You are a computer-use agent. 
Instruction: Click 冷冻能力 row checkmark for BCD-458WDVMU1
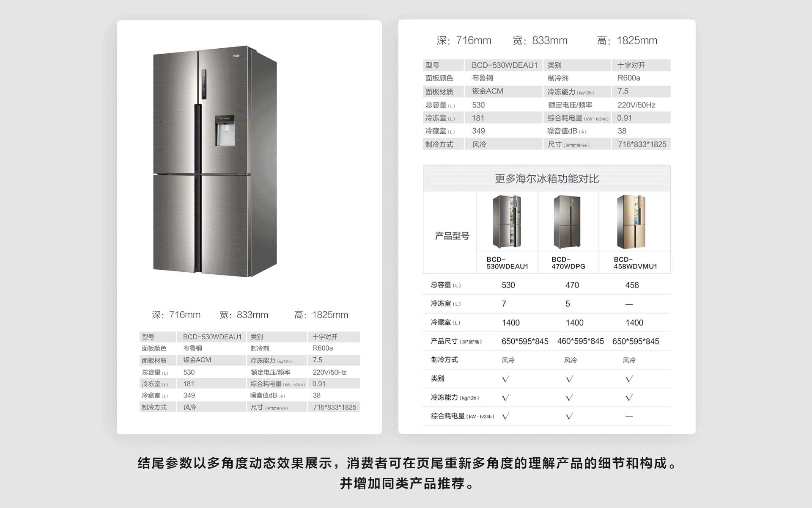[629, 398]
